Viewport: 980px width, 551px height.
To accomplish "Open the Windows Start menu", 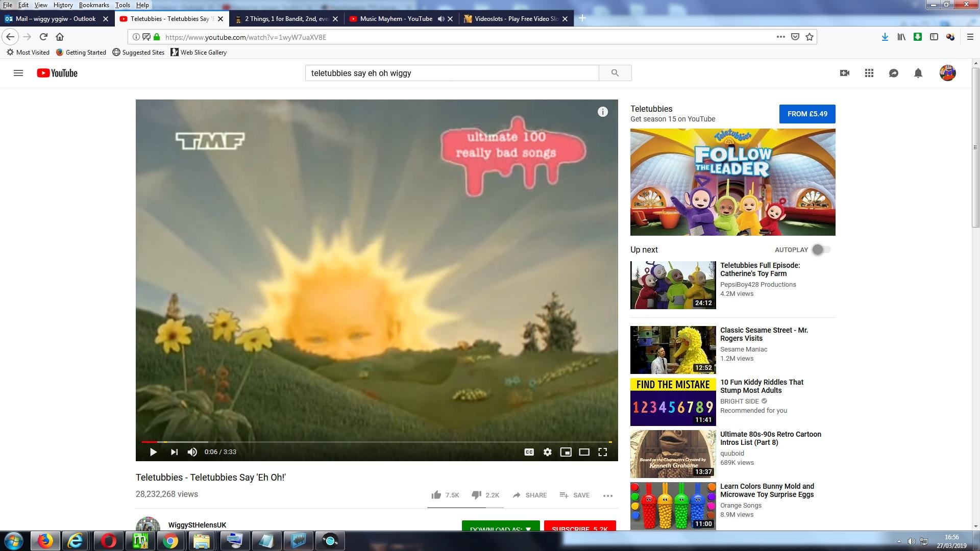I will pyautogui.click(x=14, y=541).
